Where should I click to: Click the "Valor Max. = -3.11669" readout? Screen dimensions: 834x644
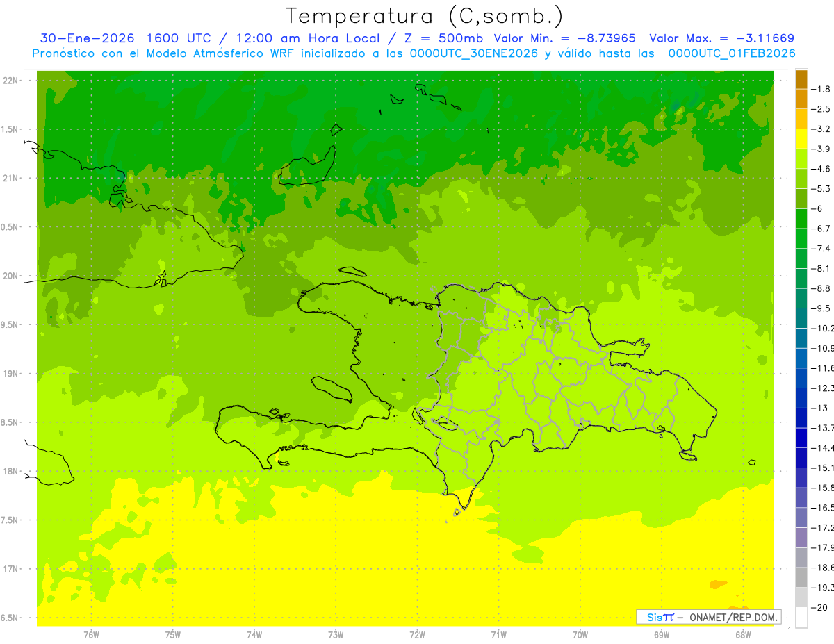click(721, 38)
